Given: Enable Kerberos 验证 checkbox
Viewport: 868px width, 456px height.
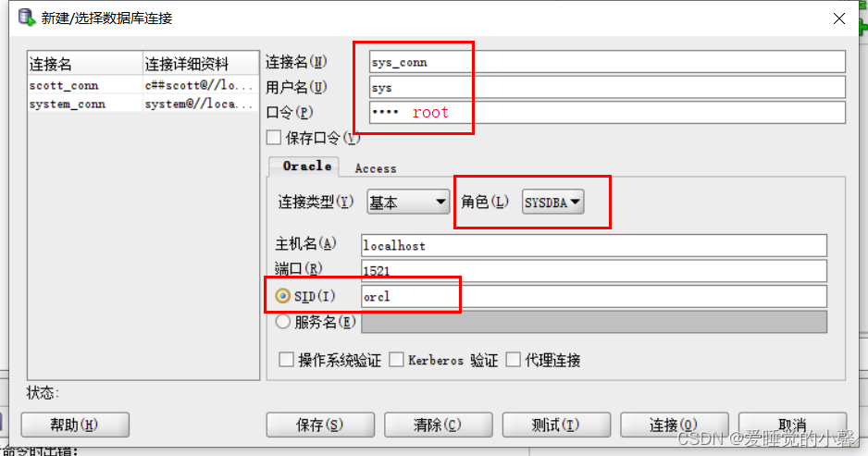Looking at the screenshot, I should click(x=396, y=360).
